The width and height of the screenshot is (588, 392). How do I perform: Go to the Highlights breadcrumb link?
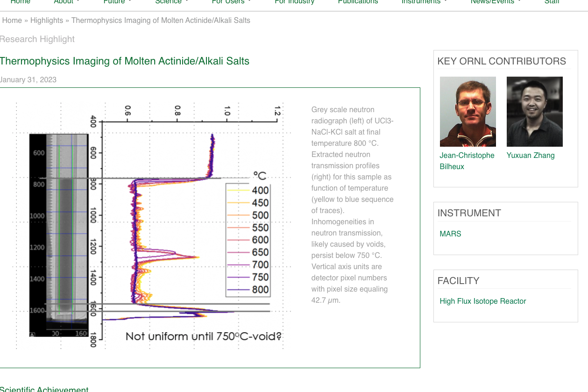[x=47, y=21]
